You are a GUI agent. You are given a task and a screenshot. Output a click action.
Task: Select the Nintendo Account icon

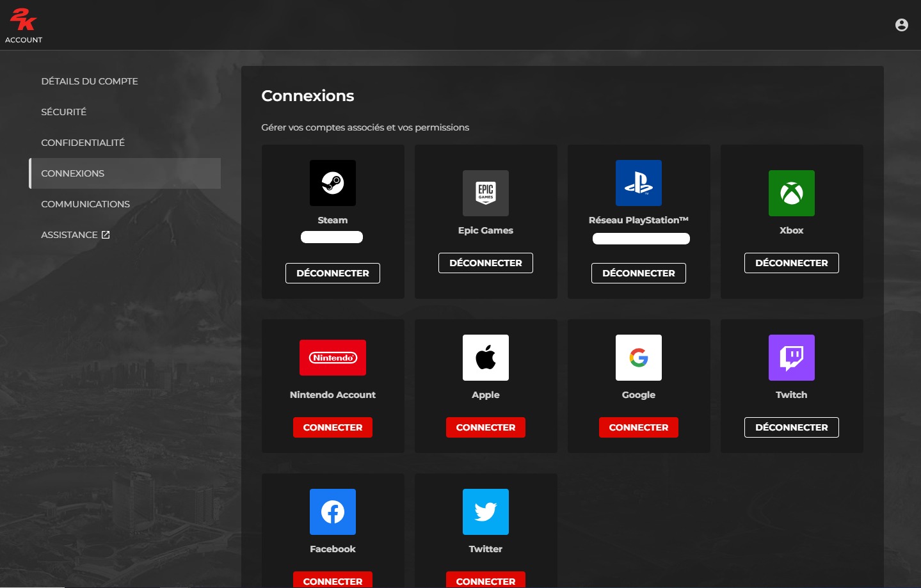[332, 358]
